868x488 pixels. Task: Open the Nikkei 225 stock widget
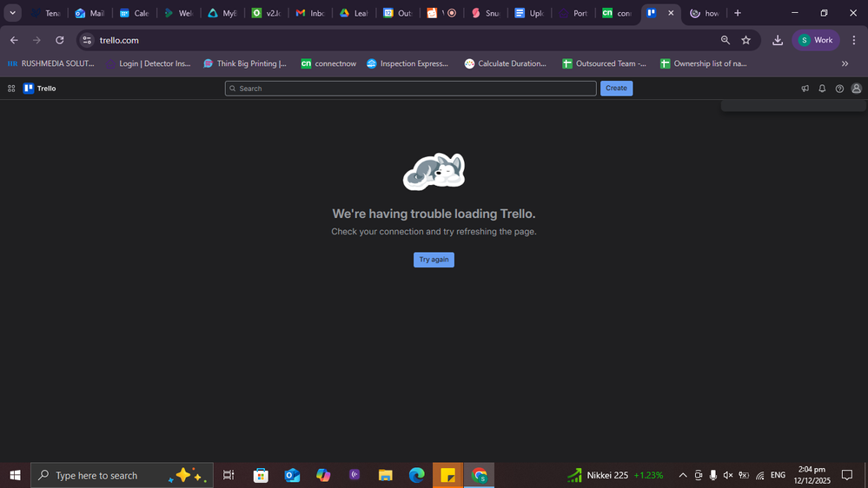tap(615, 475)
